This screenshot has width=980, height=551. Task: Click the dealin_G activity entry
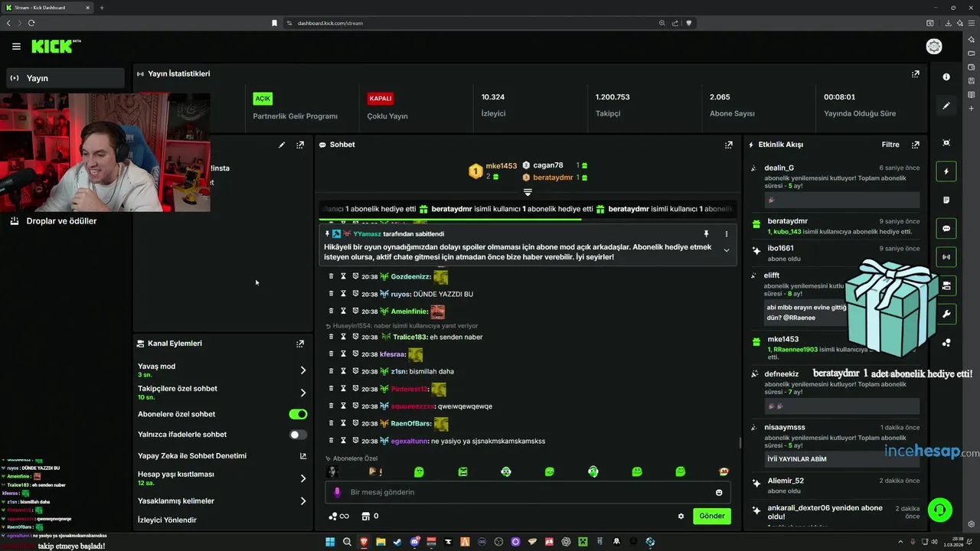(x=835, y=187)
